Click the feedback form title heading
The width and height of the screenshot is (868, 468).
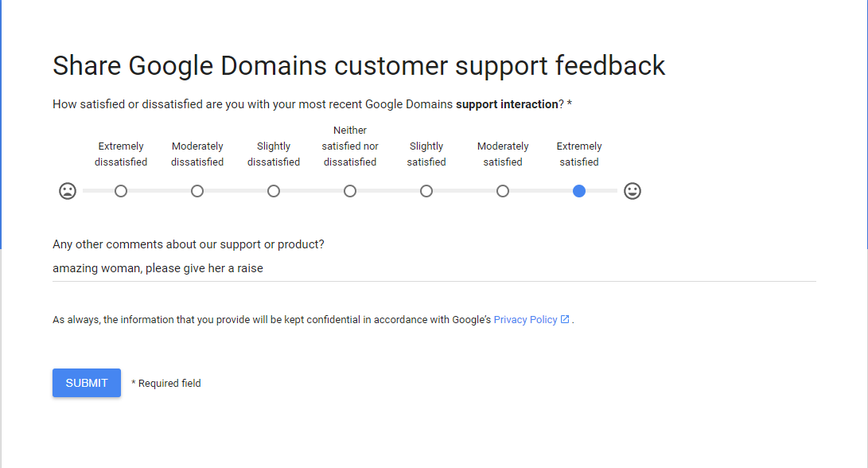(359, 65)
